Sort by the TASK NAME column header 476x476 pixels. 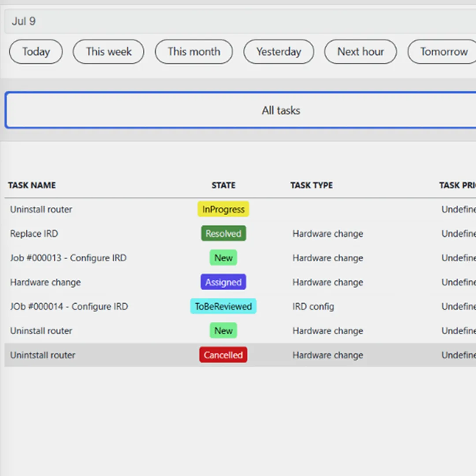tap(32, 185)
